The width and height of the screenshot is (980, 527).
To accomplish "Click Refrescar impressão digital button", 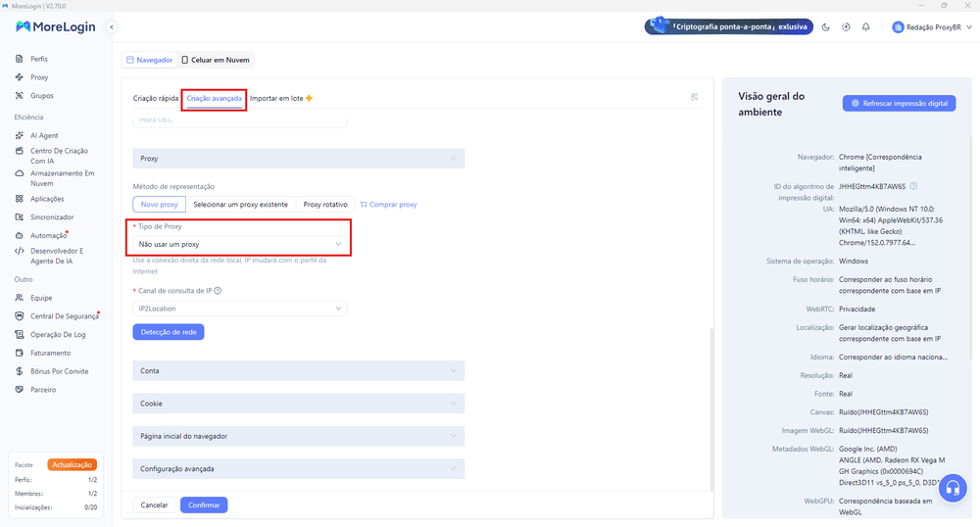I will 899,103.
